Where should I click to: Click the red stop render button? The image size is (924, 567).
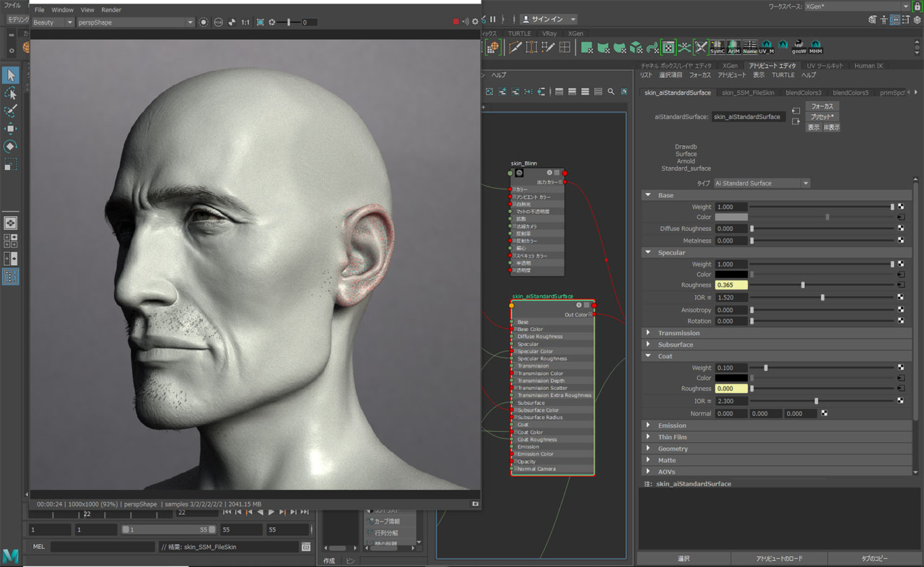[456, 22]
